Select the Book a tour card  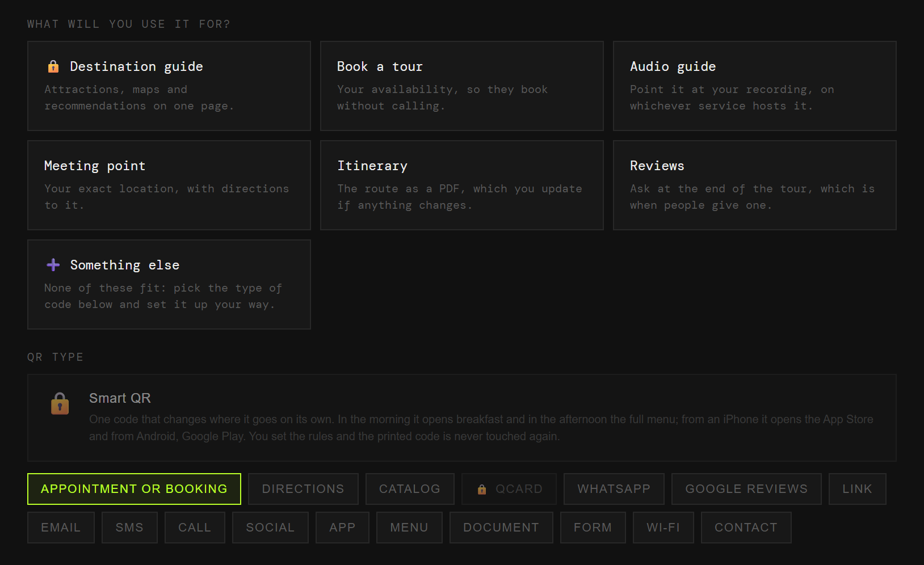[x=462, y=86]
